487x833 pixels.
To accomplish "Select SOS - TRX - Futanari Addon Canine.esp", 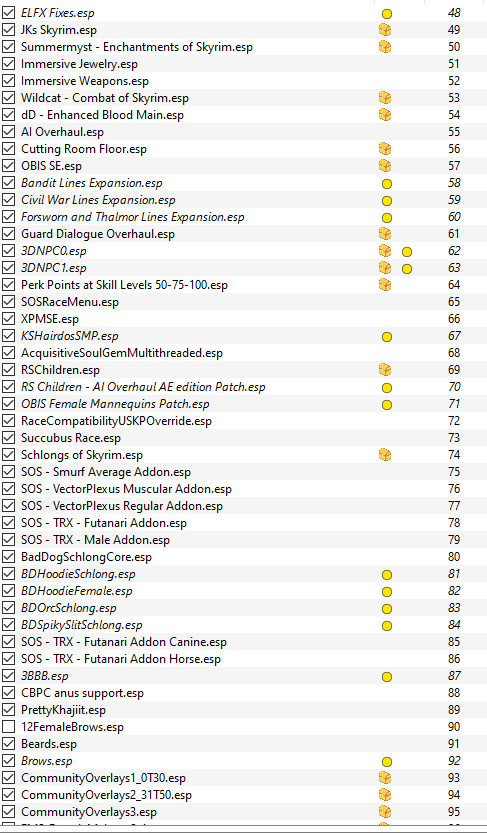I will 124,642.
